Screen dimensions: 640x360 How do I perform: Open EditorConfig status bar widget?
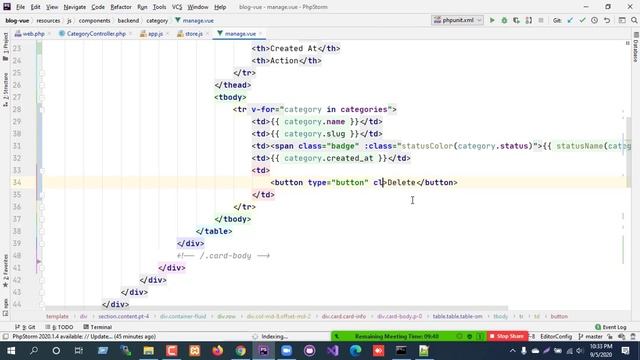tap(556, 337)
